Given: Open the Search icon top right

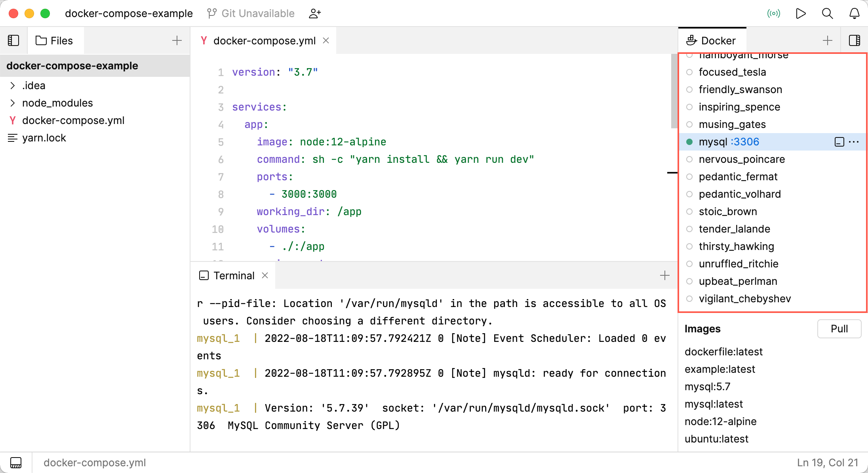Looking at the screenshot, I should 827,13.
